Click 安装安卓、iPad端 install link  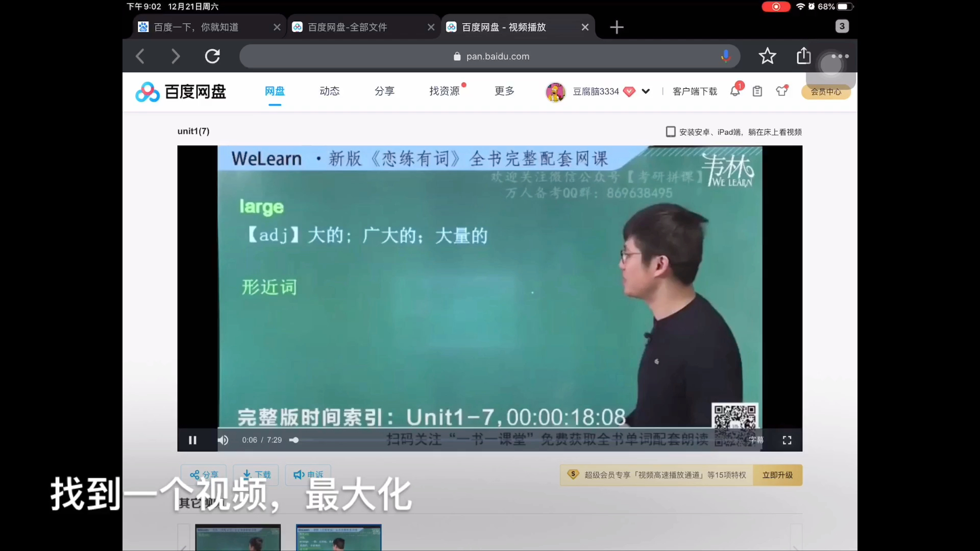click(x=734, y=132)
